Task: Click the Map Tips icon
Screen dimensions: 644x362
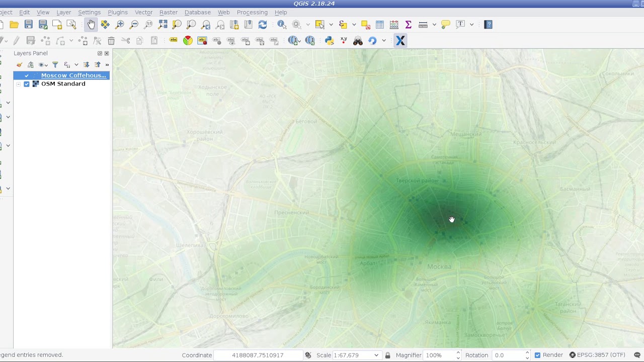Action: click(445, 24)
